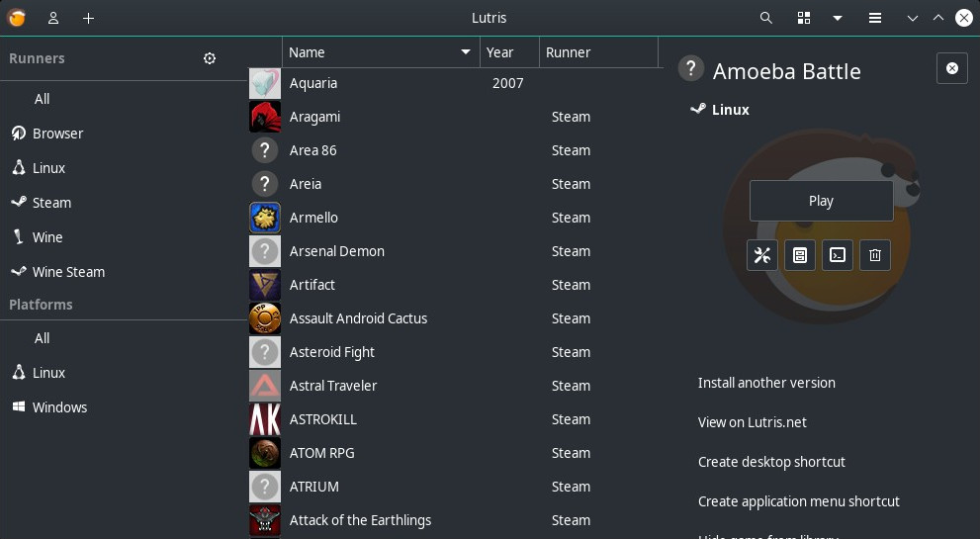Sort by the Year column header
980x539 pixels.
click(509, 52)
